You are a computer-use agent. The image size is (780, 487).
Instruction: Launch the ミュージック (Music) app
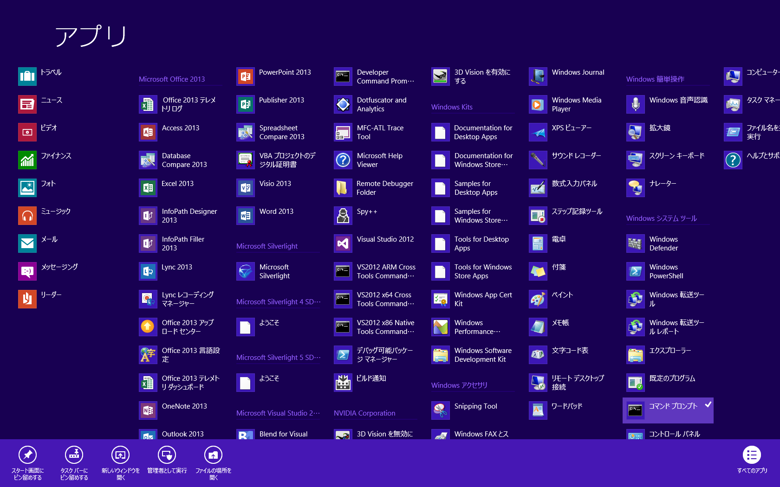(44, 216)
